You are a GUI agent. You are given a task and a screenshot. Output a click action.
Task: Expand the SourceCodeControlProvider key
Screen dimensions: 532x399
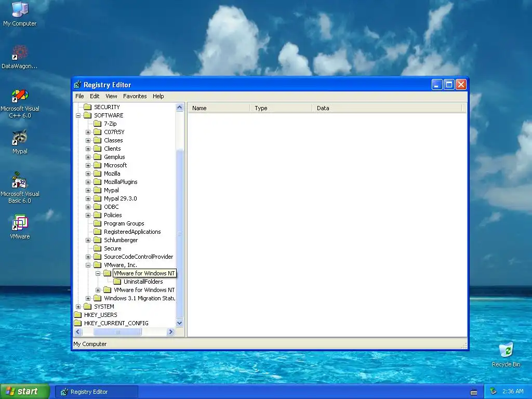(88, 257)
